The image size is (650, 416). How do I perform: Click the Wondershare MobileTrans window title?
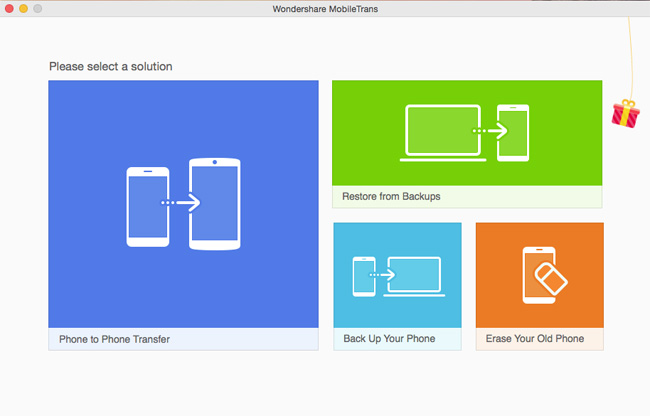pyautogui.click(x=324, y=8)
